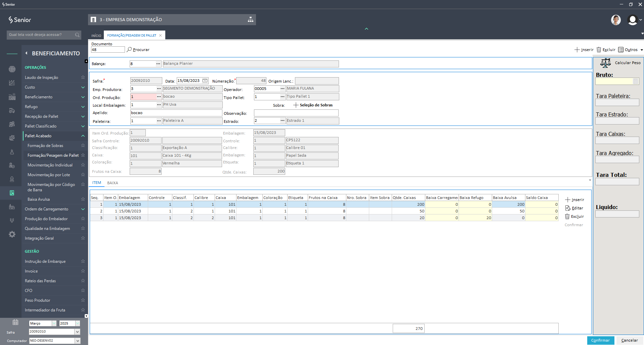Click the Editar icon in the item grid
644x345 pixels.
[568, 208]
